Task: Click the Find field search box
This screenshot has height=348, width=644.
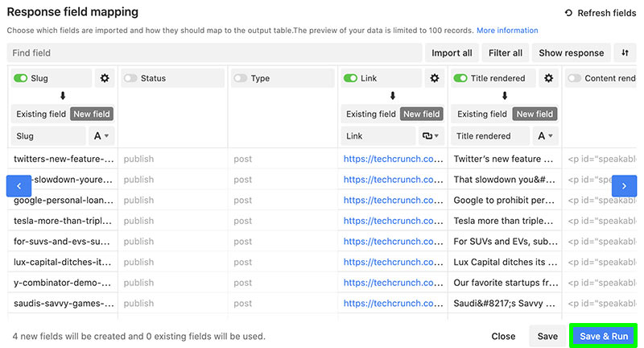Action: click(x=214, y=52)
